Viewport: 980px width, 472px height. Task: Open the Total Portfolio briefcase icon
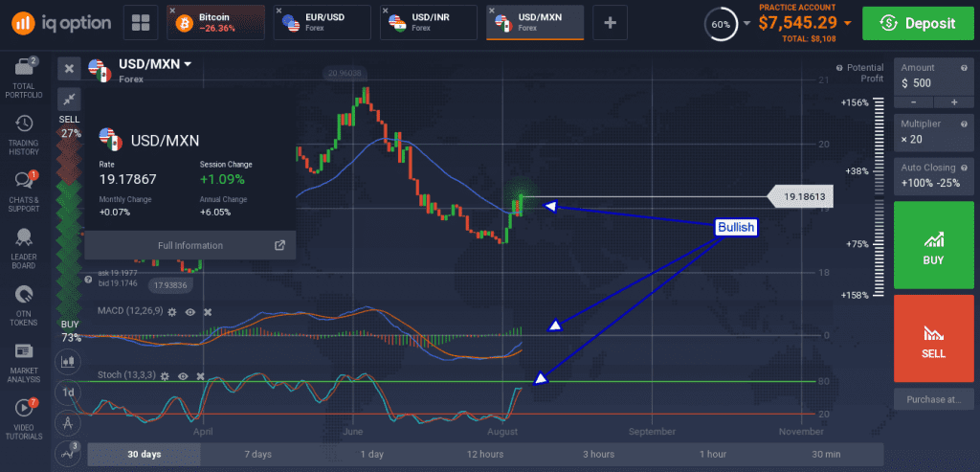pyautogui.click(x=24, y=67)
